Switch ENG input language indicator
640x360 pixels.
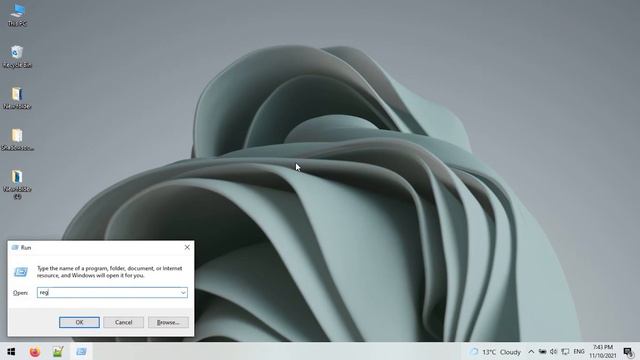point(579,351)
